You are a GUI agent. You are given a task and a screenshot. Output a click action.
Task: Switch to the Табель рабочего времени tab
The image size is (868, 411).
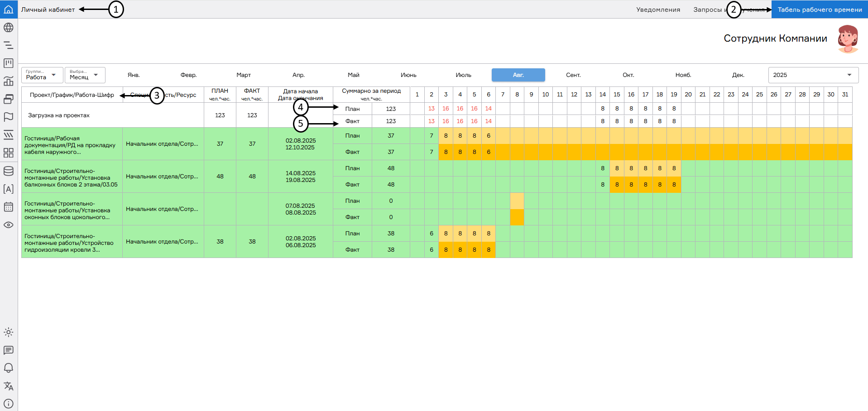pyautogui.click(x=820, y=10)
